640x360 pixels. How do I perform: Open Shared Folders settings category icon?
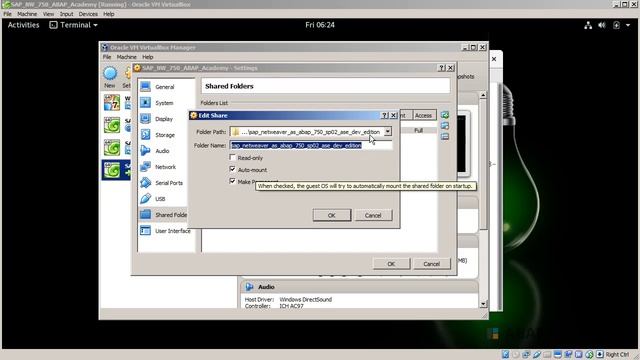point(145,214)
